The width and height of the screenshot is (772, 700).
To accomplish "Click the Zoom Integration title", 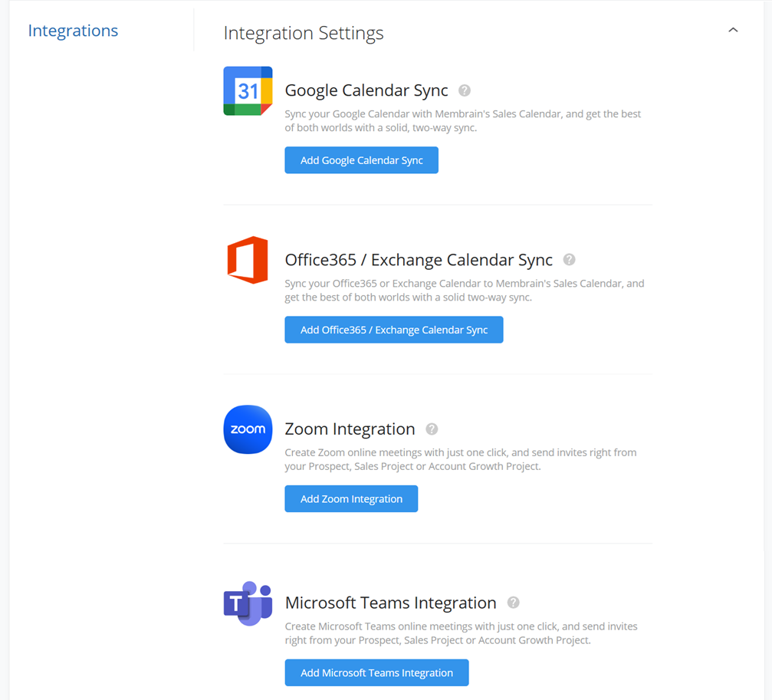I will [350, 429].
